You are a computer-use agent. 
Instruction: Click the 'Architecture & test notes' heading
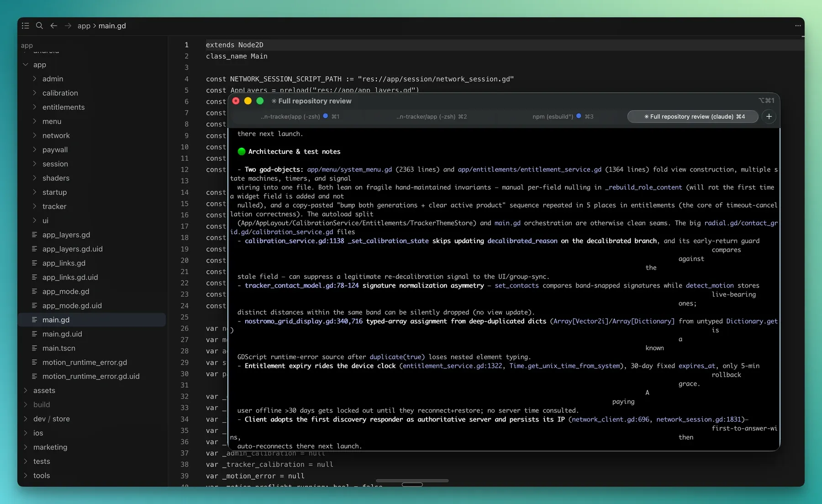click(x=294, y=152)
